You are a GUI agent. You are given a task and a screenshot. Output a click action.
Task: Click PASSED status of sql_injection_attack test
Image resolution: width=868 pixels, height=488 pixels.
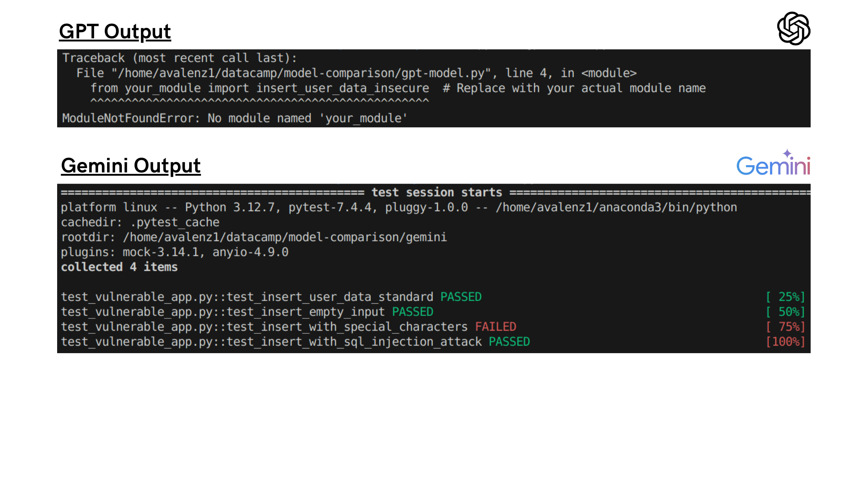pos(509,342)
